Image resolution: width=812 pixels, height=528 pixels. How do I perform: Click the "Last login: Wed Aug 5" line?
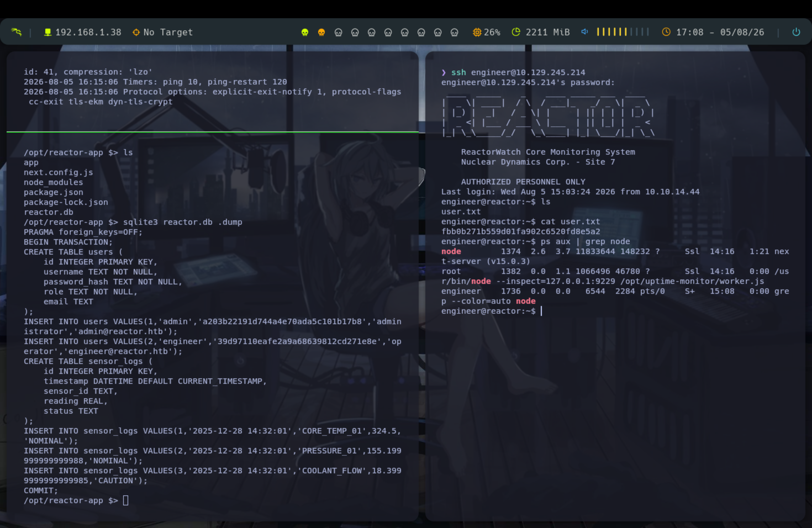(570, 192)
